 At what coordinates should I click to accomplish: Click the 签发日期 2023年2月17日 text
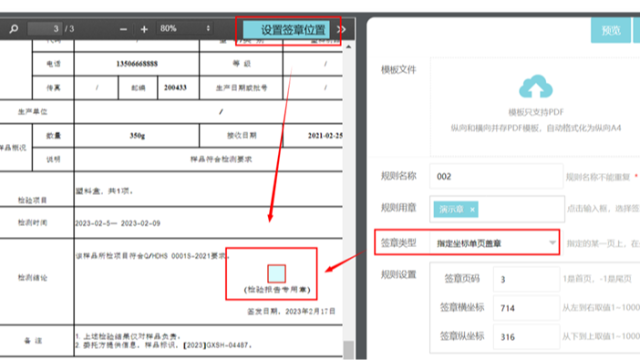291,311
